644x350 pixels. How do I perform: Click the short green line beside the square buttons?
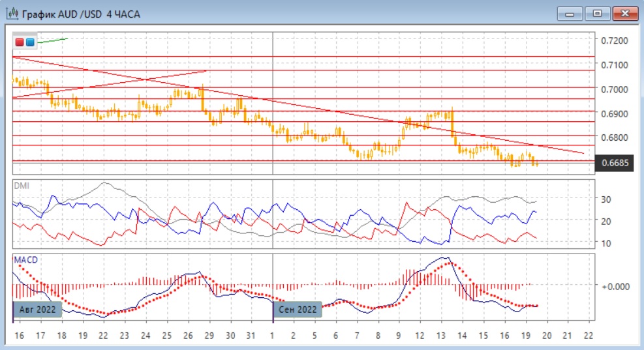coord(53,40)
